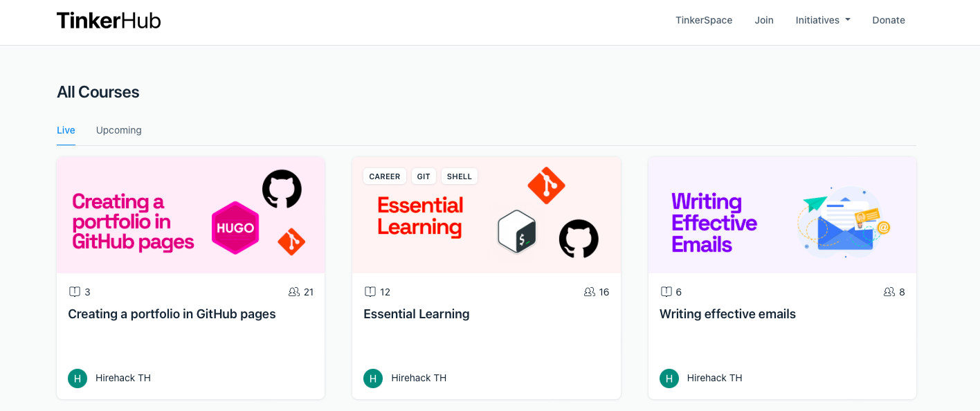Viewport: 980px width, 411px height.
Task: Click the CAREER tag on Essential Learning
Action: pyautogui.click(x=385, y=176)
